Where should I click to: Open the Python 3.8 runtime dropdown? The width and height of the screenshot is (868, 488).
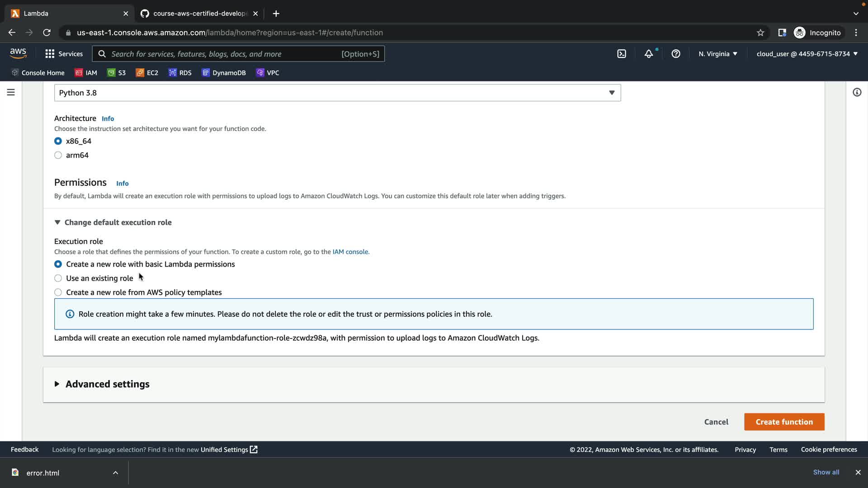pyautogui.click(x=337, y=93)
